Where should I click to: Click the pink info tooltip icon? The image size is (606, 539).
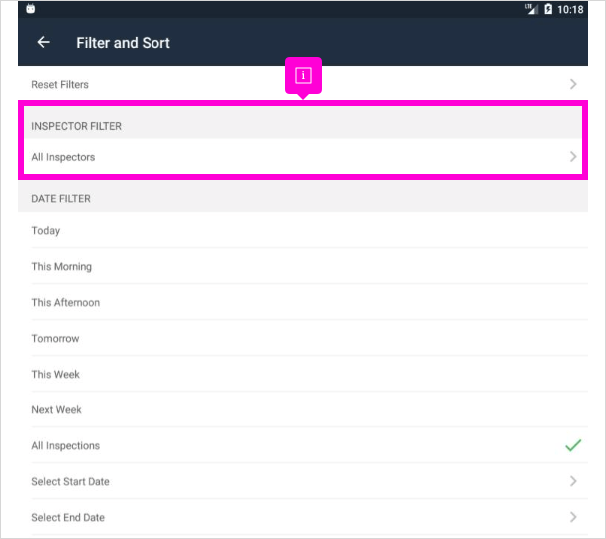pos(303,75)
